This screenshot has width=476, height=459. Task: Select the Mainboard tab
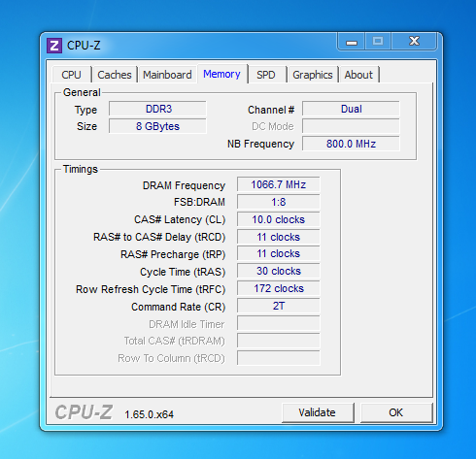(x=167, y=75)
